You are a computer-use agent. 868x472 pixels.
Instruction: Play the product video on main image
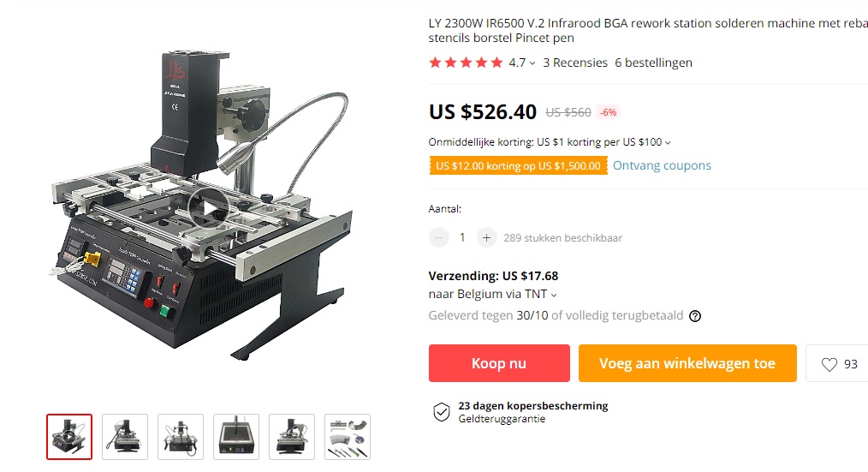208,208
